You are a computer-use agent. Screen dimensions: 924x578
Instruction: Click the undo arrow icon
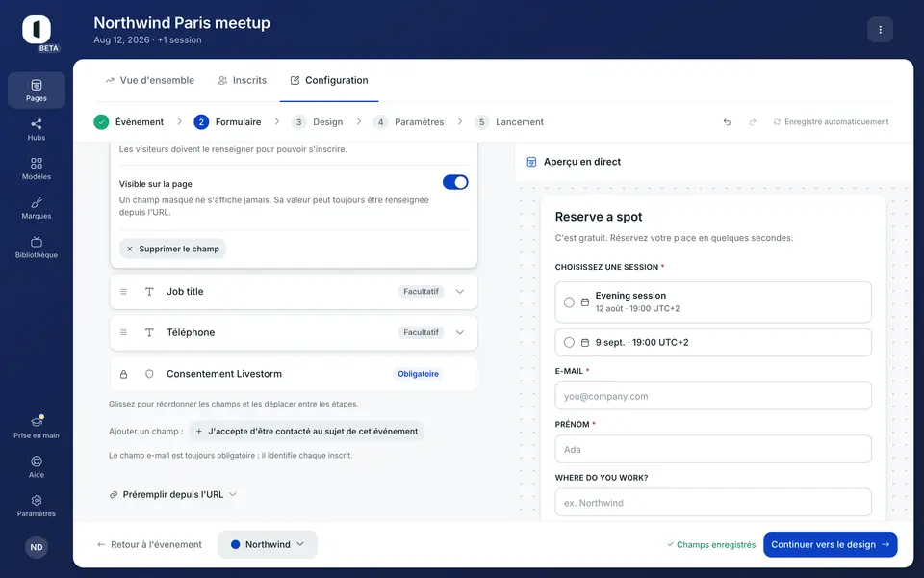pos(728,122)
